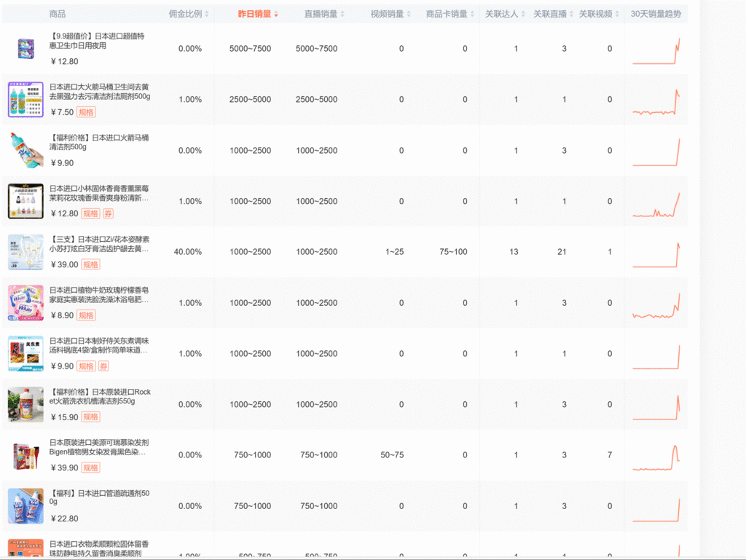The height and width of the screenshot is (560, 746).
Task: Click title 日本进口日本制好侍关东煮调味
Action: point(99,346)
